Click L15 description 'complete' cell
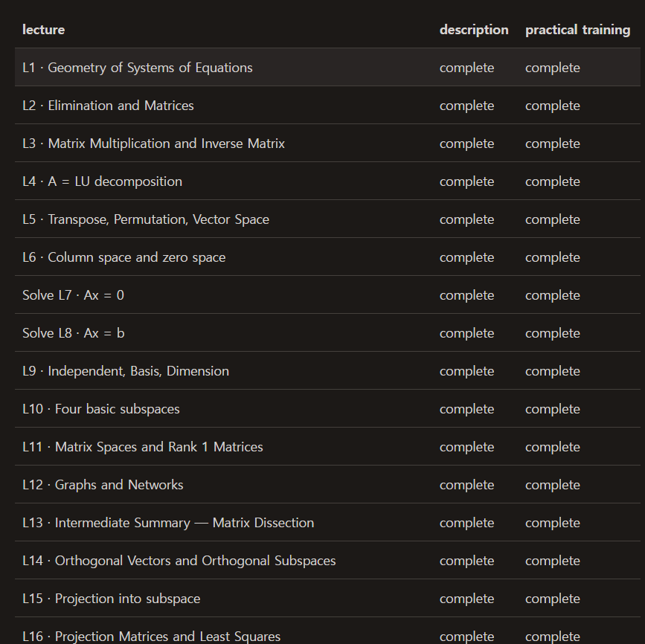This screenshot has height=644, width=645. point(466,599)
